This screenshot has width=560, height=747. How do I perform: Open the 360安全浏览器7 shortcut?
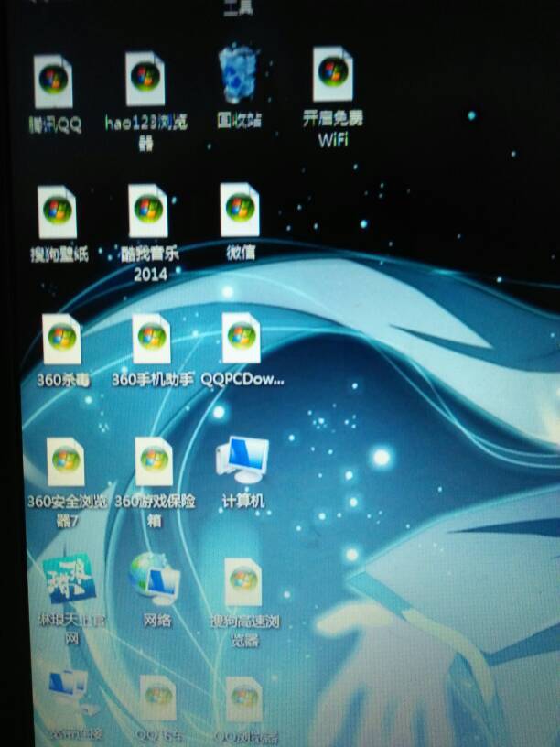pyautogui.click(x=66, y=462)
